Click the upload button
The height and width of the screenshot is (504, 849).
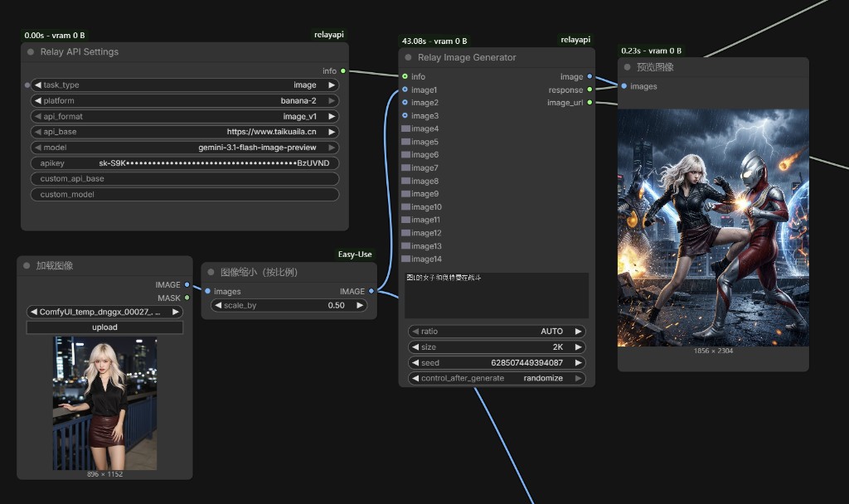(x=104, y=327)
